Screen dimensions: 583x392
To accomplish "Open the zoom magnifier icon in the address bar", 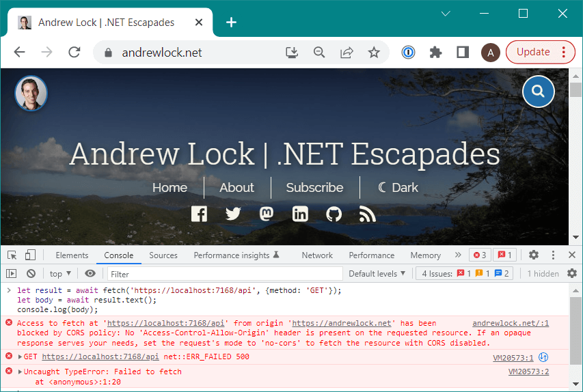I will tap(319, 53).
